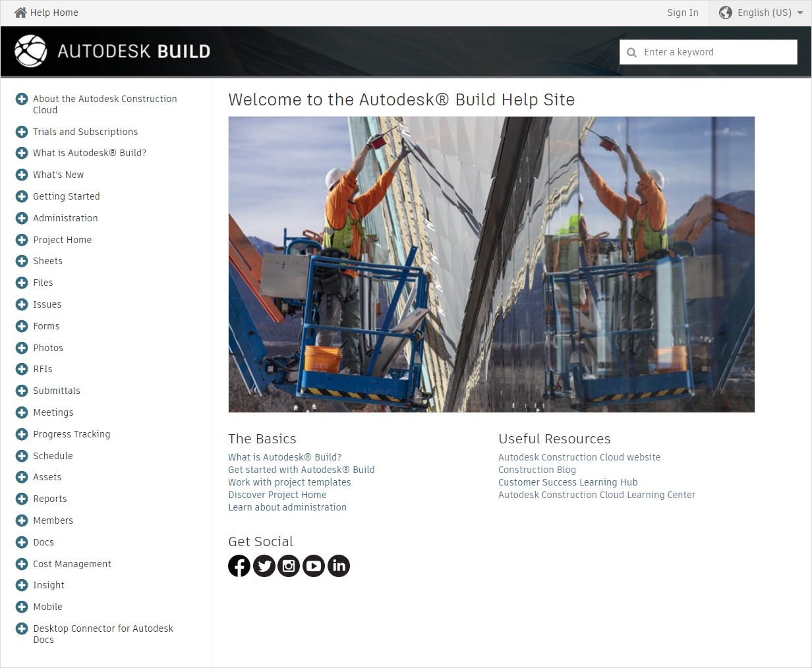Open the Mobile topic
Screen dimensions: 812x668
47,607
